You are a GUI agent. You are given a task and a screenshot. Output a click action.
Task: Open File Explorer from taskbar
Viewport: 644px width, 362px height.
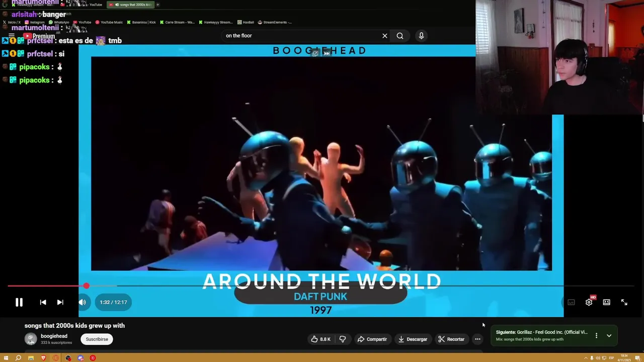pyautogui.click(x=31, y=358)
